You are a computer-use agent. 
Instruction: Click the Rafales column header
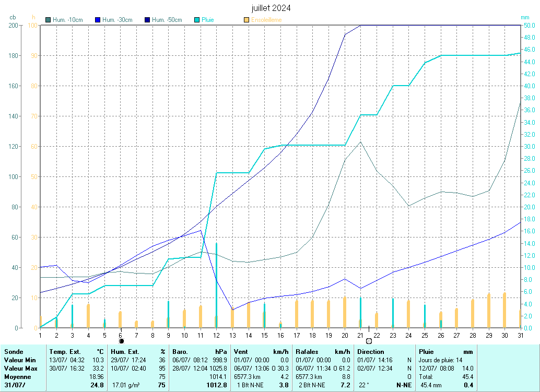309,352
